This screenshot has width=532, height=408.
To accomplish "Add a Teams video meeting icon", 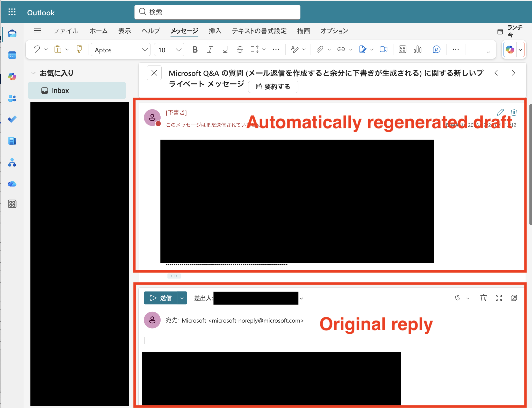I will [384, 49].
